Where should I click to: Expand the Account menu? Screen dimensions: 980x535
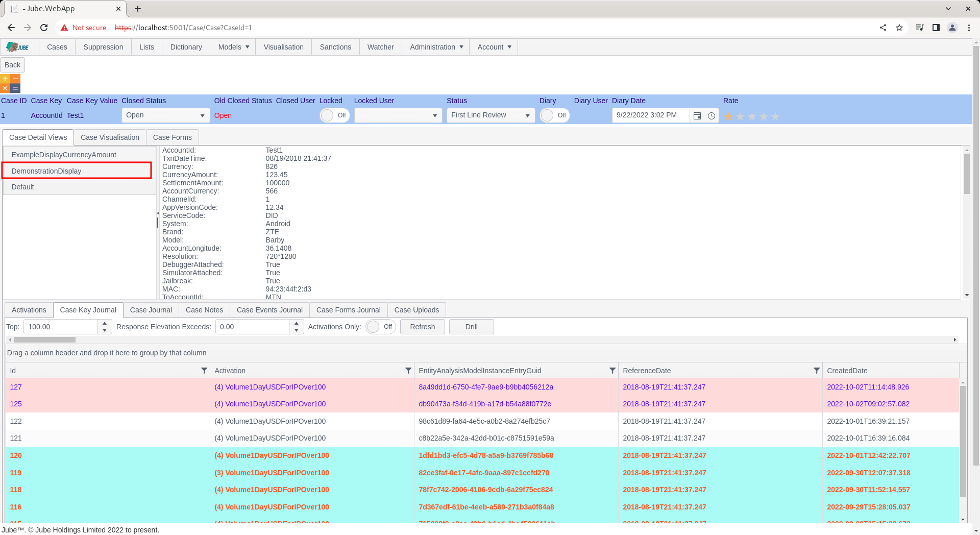click(x=494, y=47)
